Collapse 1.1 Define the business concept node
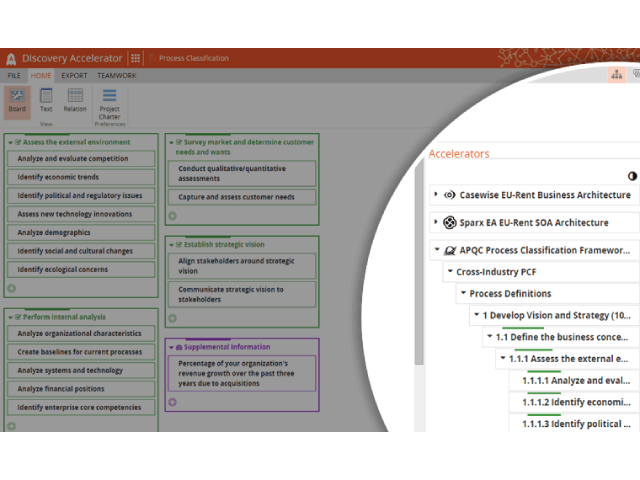Image resolution: width=640 pixels, height=480 pixels. (x=489, y=336)
